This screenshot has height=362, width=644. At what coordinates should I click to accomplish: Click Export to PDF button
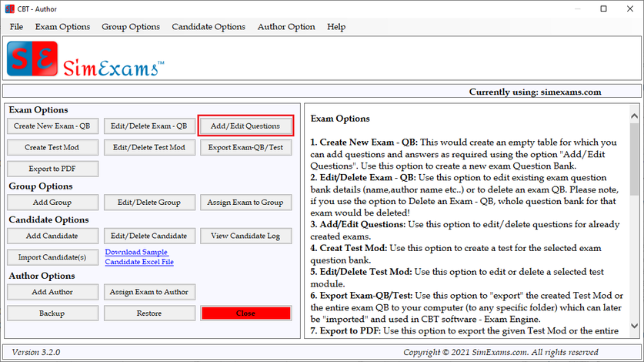[52, 169]
